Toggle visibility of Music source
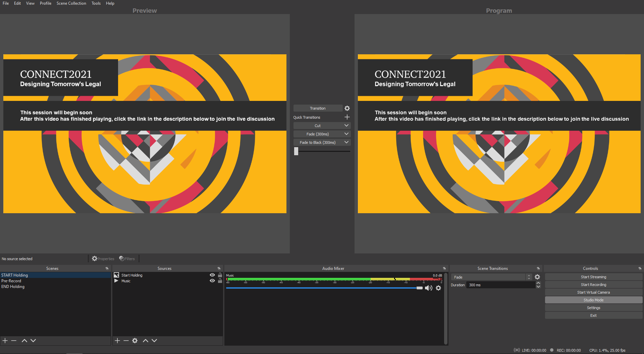644x354 pixels. pyautogui.click(x=212, y=281)
